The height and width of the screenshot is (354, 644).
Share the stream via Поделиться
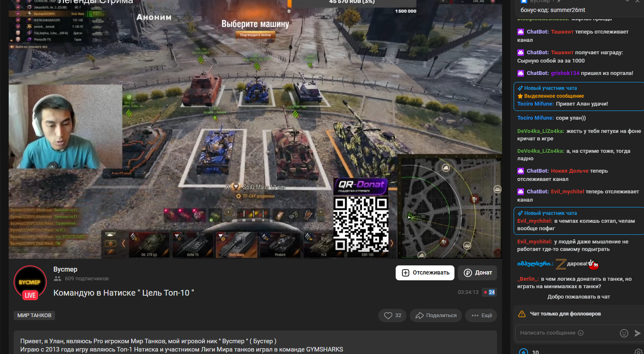436,315
